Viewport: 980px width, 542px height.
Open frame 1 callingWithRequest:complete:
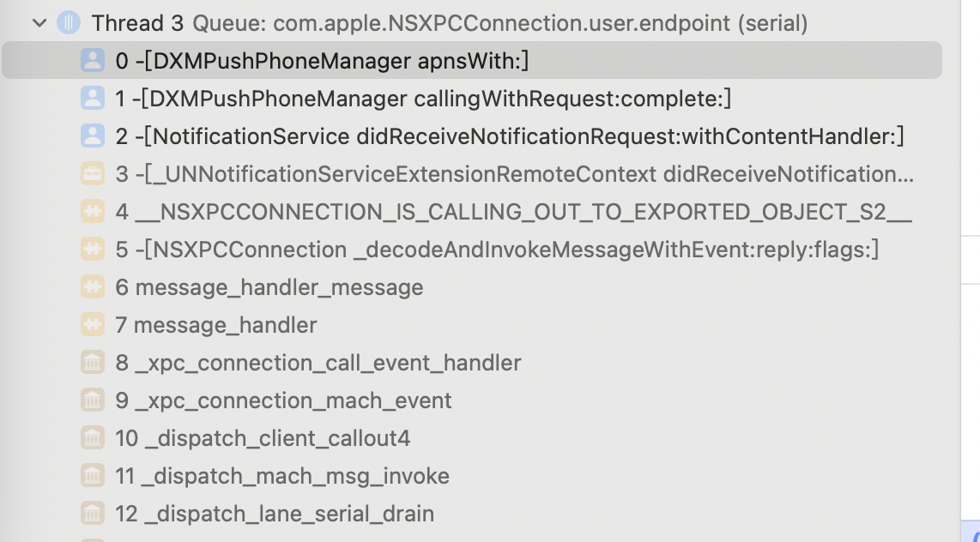coord(423,99)
